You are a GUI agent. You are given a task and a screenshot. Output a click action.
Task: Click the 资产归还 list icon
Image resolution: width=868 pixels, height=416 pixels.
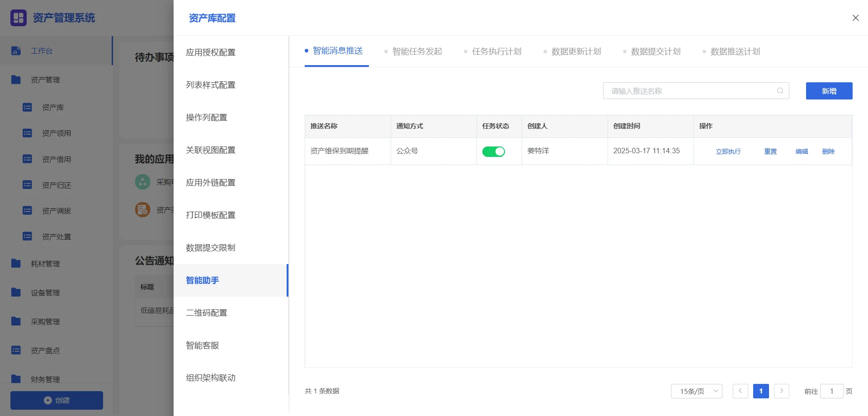click(x=27, y=185)
